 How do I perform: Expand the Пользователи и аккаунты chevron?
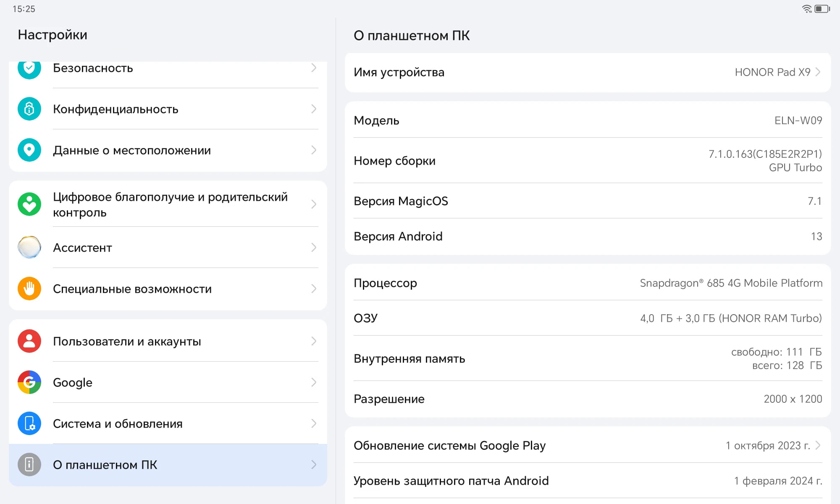tap(314, 341)
